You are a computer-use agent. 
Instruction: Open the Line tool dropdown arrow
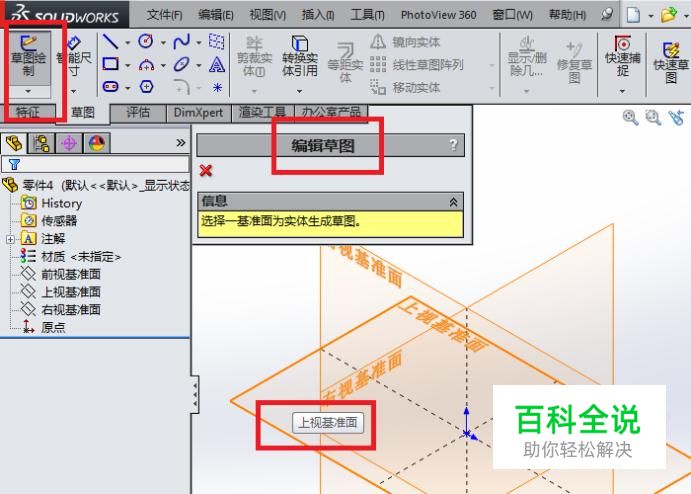tap(128, 43)
